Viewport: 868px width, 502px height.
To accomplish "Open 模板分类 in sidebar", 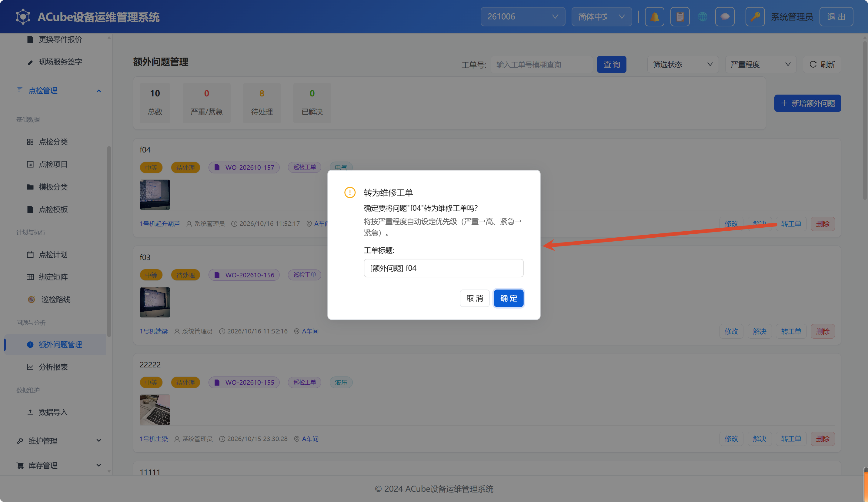I will pos(53,187).
